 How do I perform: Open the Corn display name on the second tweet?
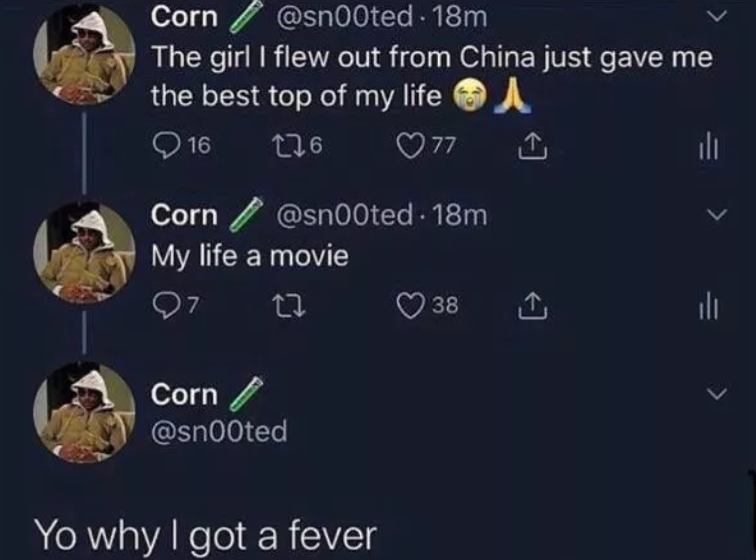(x=184, y=215)
